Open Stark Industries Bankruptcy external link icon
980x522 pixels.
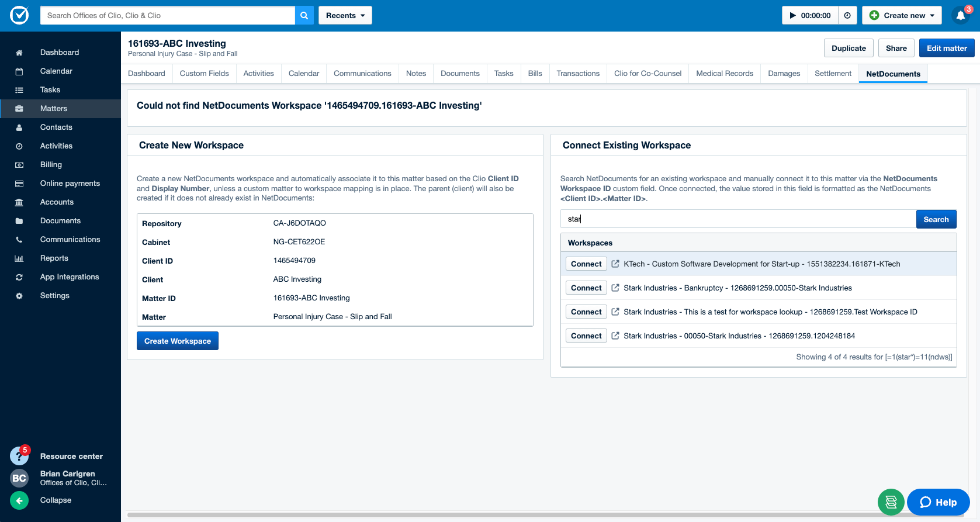click(x=615, y=288)
